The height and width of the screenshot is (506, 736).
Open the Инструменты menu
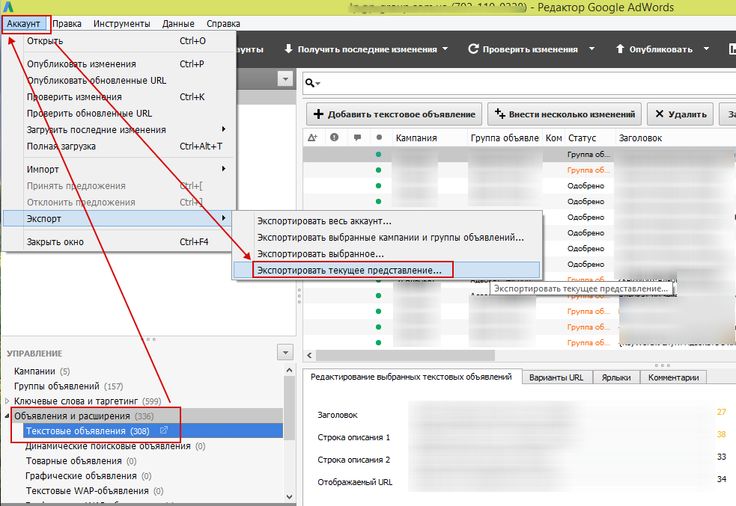(122, 23)
